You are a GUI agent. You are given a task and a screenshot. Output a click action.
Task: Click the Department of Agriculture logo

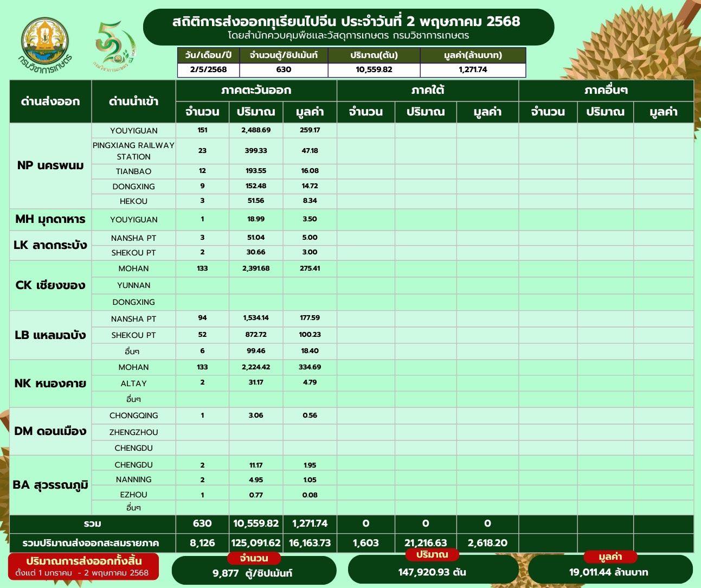[x=46, y=44]
